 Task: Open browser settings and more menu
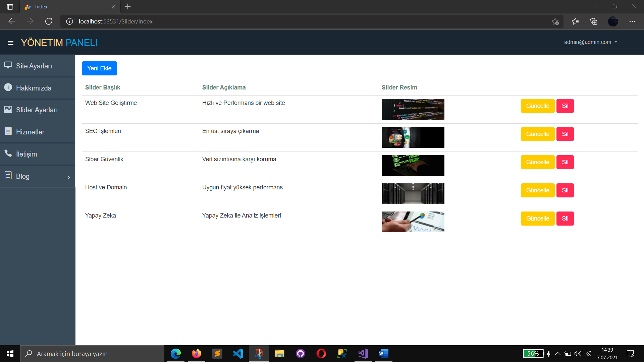pos(632,21)
